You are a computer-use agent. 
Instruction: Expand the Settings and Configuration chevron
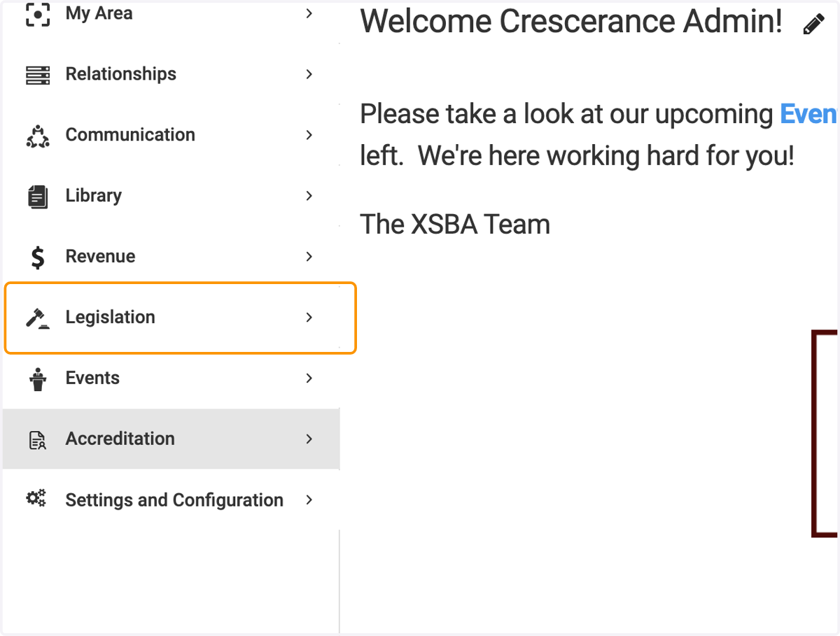coord(309,500)
